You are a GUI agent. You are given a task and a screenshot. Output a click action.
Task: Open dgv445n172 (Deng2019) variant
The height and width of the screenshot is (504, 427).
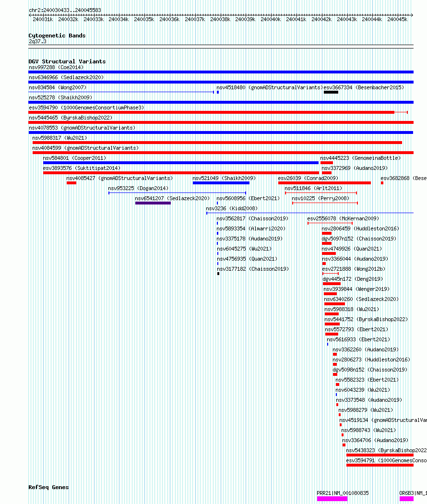tap(353, 279)
